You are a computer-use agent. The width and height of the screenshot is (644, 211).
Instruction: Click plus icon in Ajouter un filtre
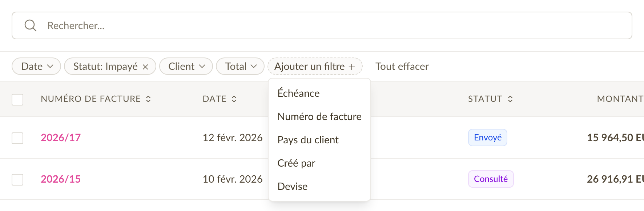352,67
